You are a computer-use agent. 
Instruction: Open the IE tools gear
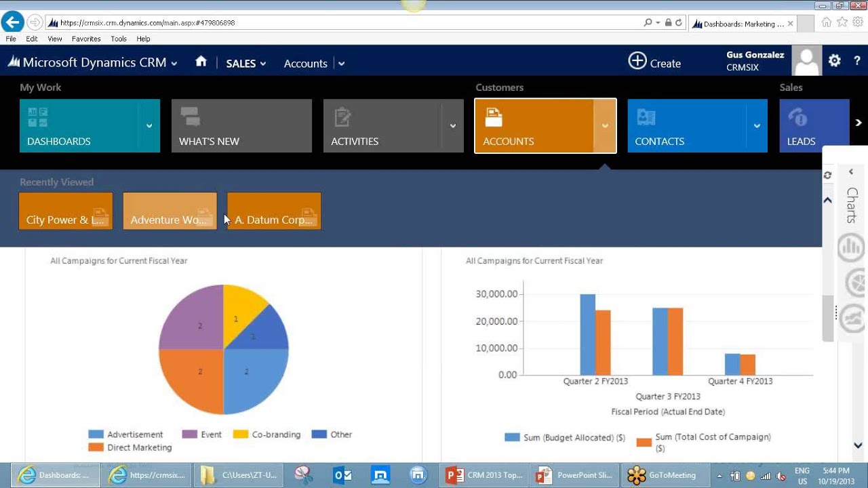(x=858, y=22)
